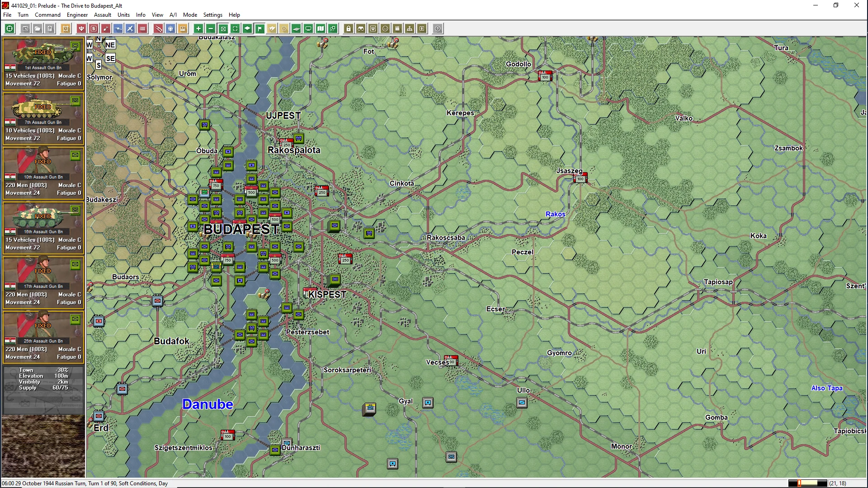Click the green folded-map toolbar icon
This screenshot has width=868, height=488.
[321, 28]
